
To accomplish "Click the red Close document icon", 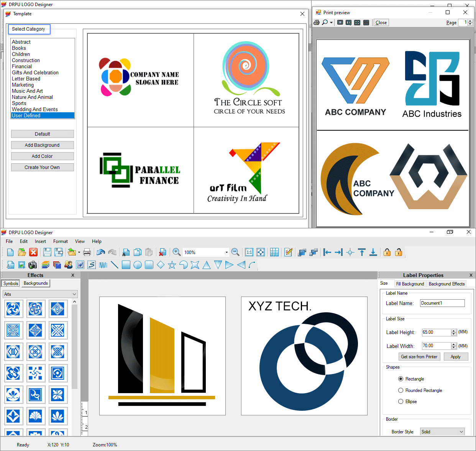I will tap(33, 252).
